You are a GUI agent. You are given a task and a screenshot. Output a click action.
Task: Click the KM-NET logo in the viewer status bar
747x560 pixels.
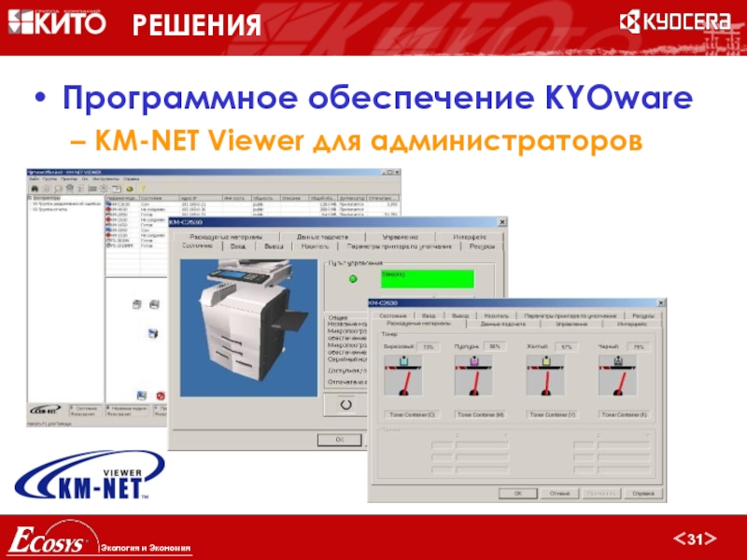[46, 410]
